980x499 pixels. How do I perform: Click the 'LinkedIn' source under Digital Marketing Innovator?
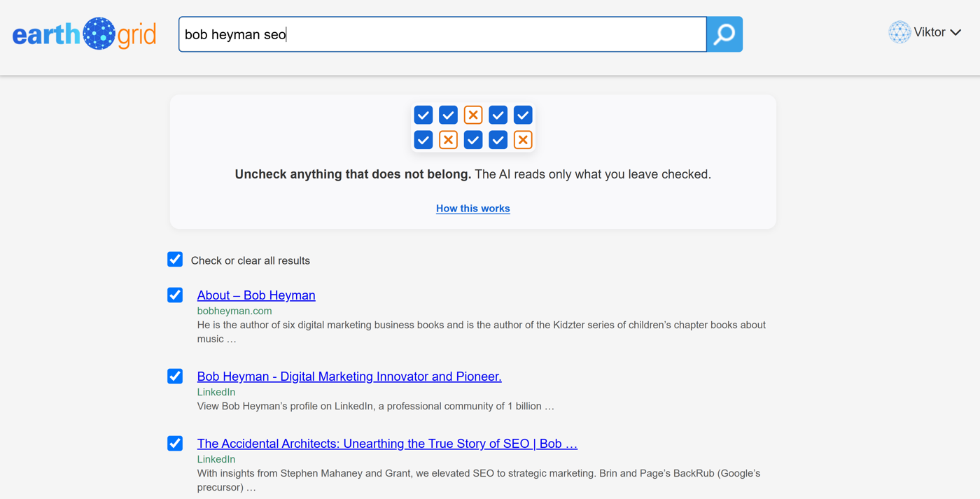216,392
